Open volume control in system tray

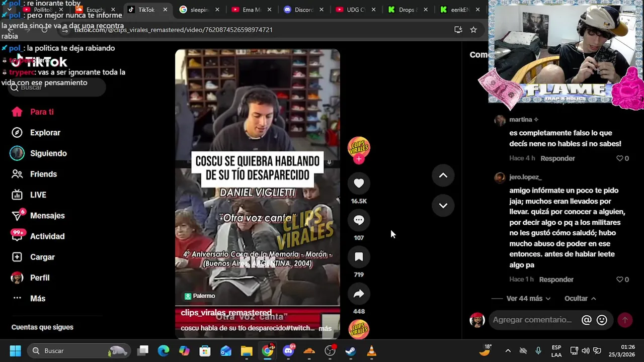tap(586, 350)
